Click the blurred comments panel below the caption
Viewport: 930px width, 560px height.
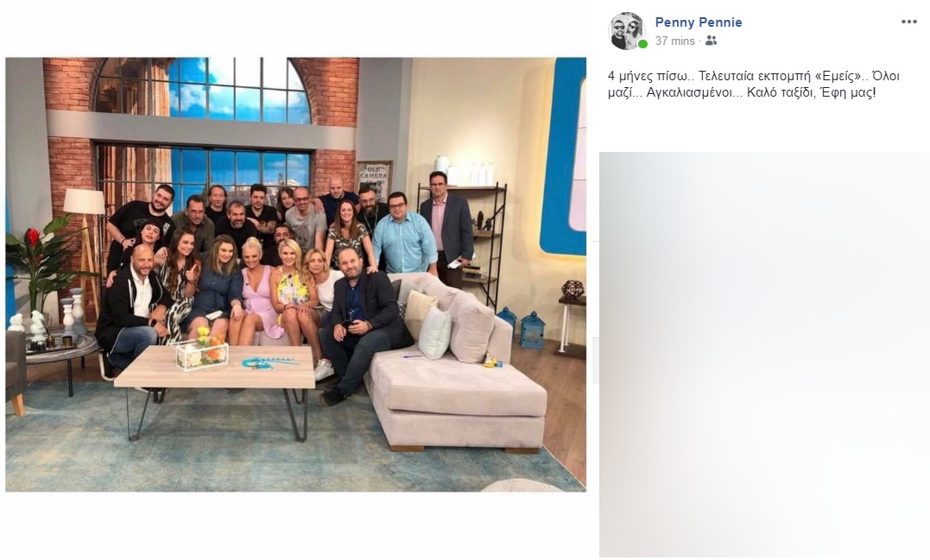coord(764,355)
